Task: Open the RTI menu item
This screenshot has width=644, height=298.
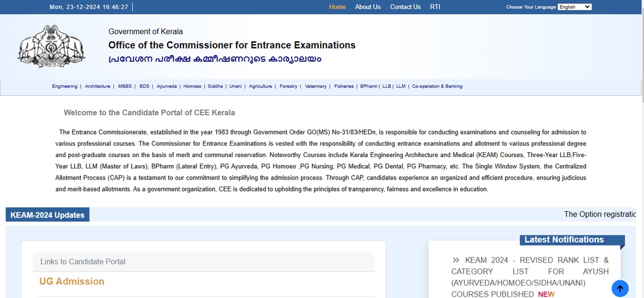Action: 435,7
